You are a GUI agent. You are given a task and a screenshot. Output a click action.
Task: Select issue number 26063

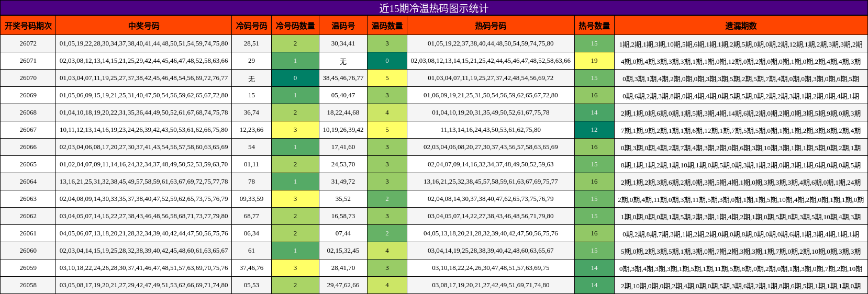click(28, 199)
